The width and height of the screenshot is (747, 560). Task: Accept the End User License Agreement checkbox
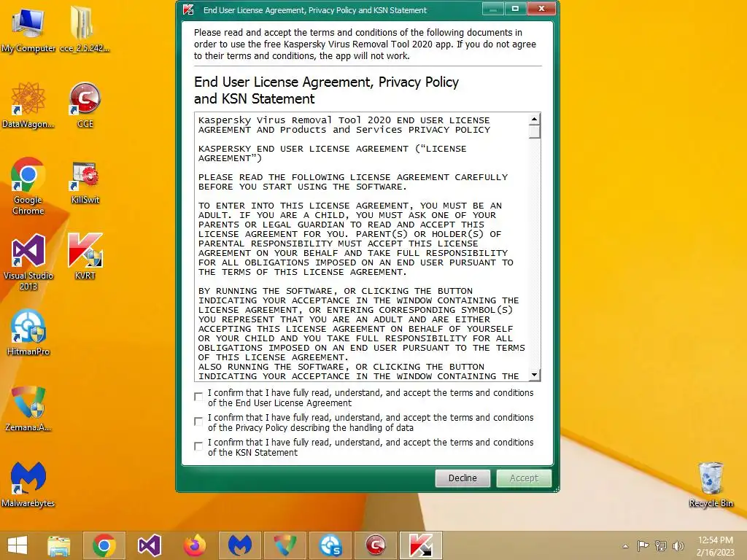click(x=198, y=397)
